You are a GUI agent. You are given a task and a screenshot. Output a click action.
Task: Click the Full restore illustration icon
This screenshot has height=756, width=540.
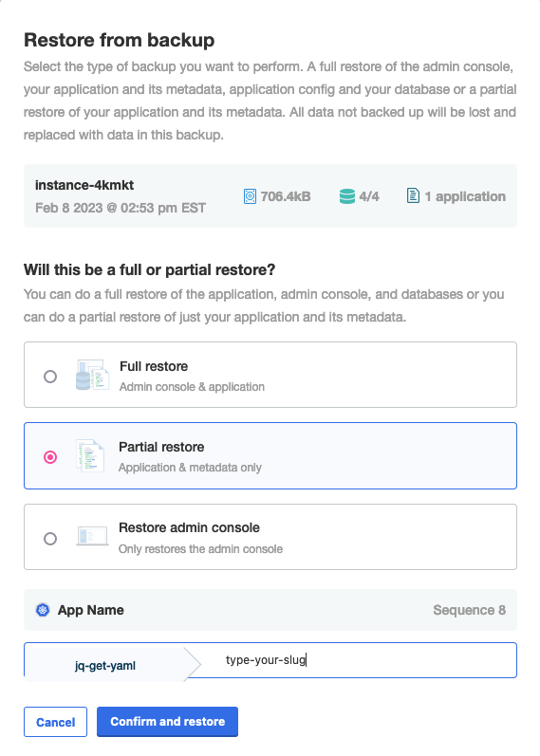92,375
